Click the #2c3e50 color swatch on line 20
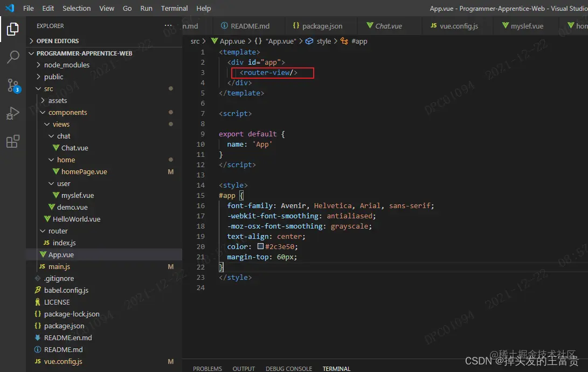 260,246
